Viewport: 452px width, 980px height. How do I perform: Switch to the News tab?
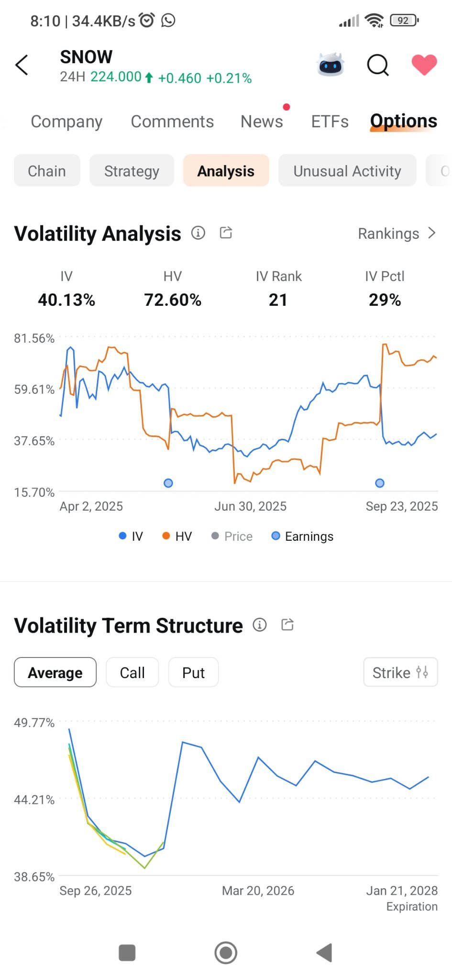pos(262,122)
